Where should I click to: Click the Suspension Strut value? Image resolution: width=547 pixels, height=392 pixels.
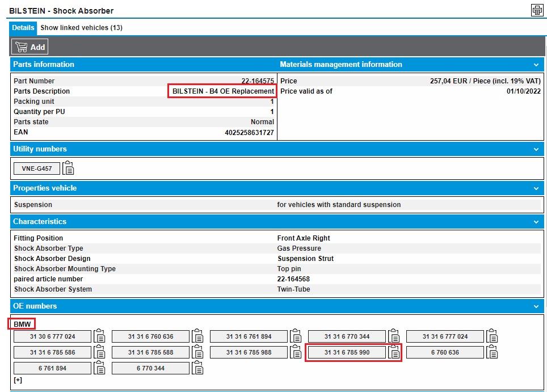click(306, 259)
